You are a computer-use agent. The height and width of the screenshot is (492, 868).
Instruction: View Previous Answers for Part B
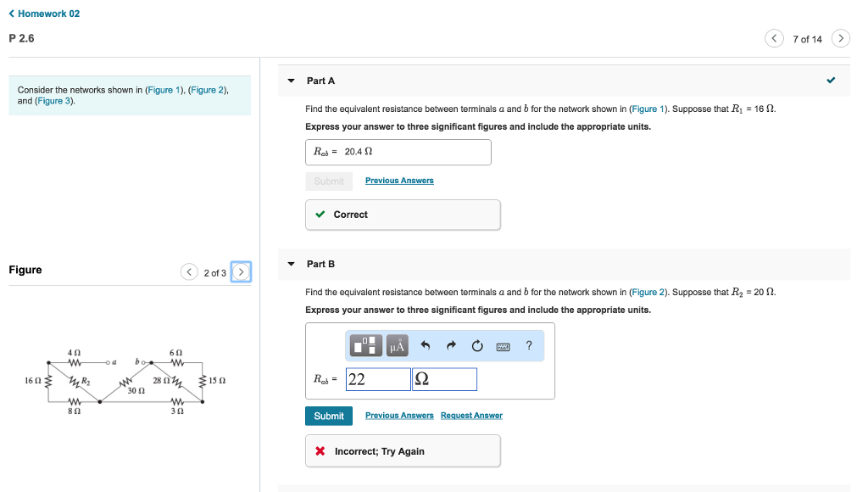[x=399, y=416]
